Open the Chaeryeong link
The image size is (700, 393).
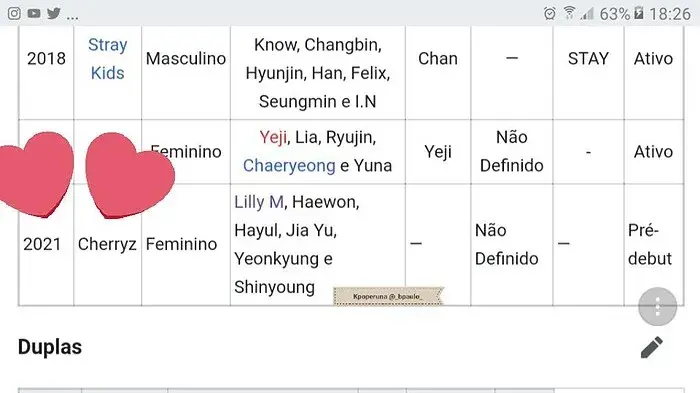point(289,166)
